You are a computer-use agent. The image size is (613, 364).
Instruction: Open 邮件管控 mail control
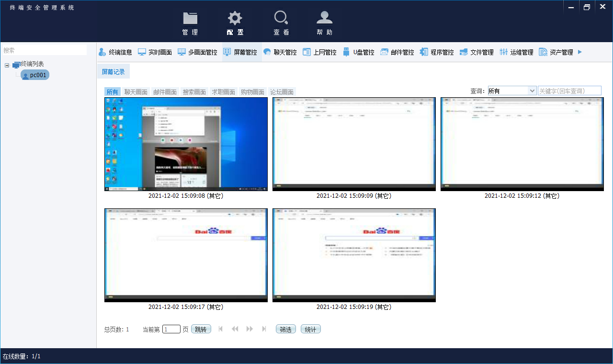pos(397,52)
